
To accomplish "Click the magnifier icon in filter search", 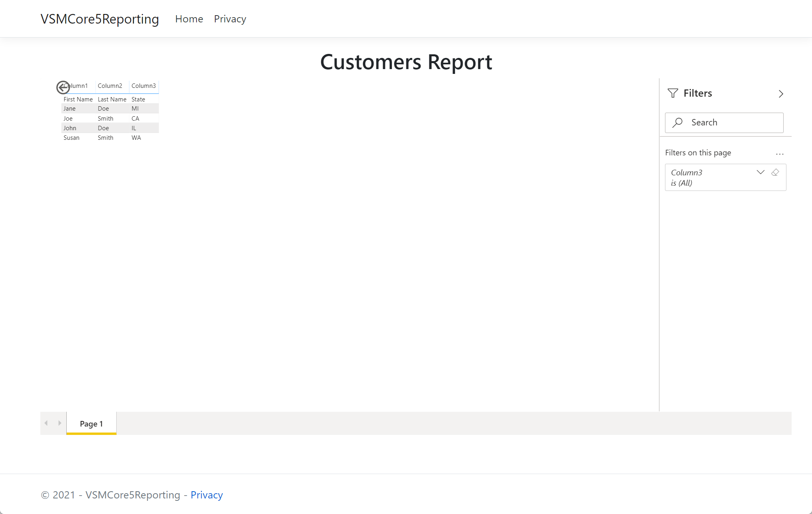I will [677, 123].
